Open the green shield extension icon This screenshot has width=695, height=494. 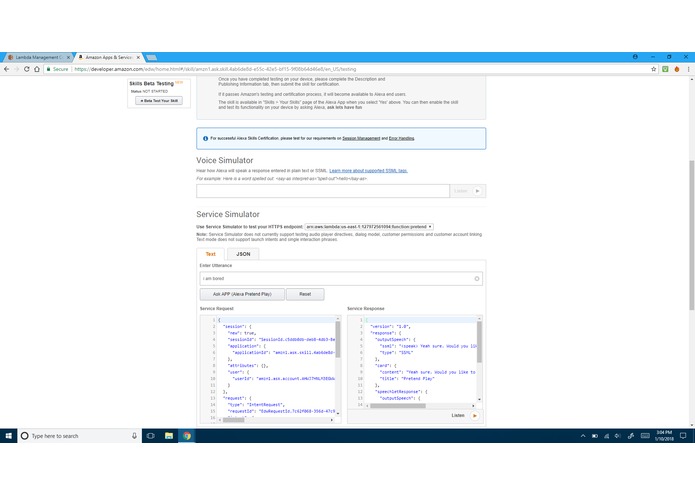(665, 69)
